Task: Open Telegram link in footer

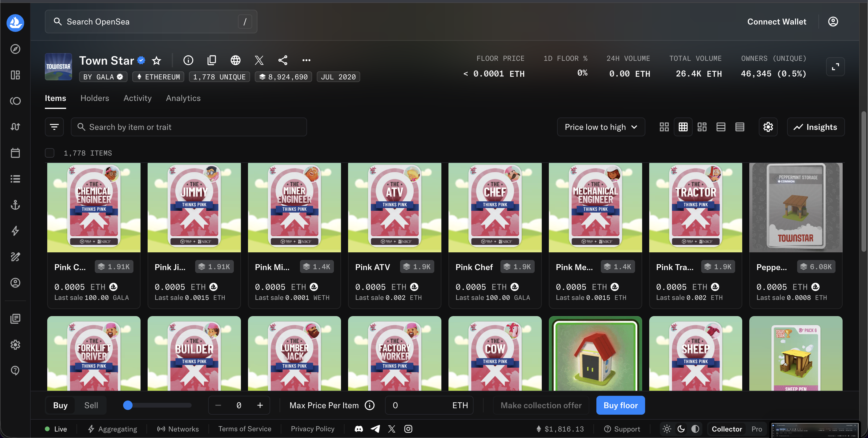Action: tap(375, 429)
